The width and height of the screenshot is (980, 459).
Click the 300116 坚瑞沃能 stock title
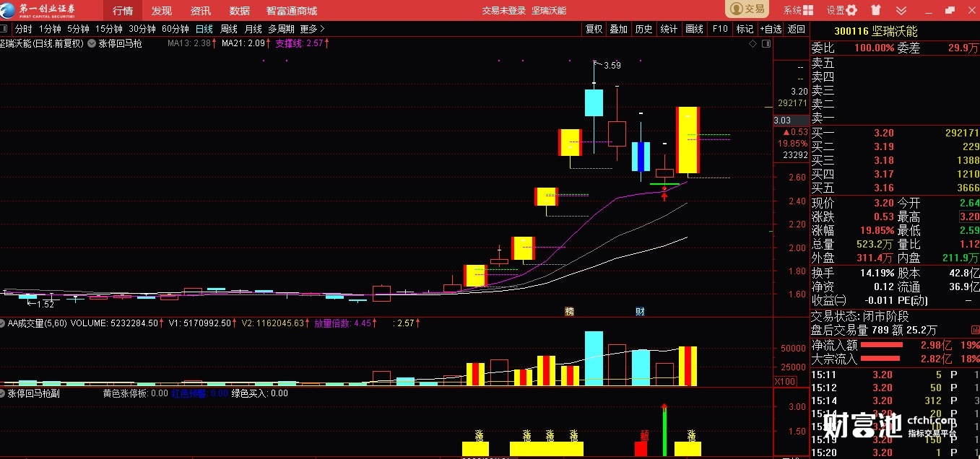(875, 31)
